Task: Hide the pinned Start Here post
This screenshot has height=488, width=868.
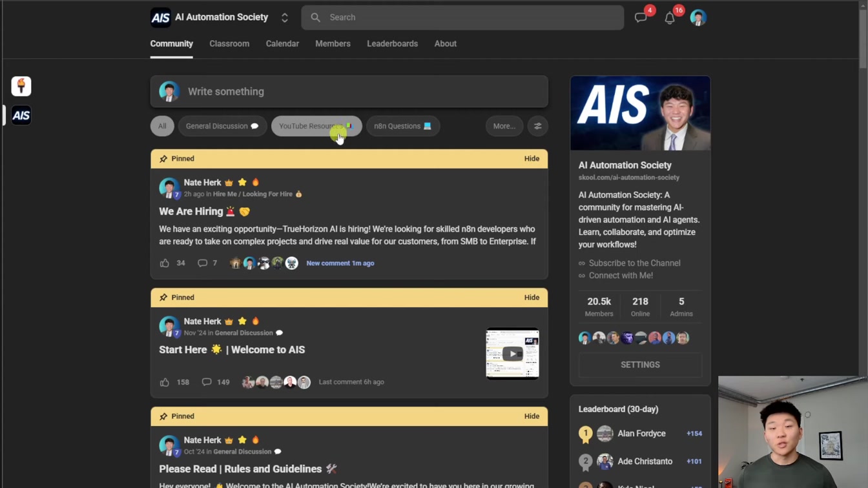Action: [532, 298]
